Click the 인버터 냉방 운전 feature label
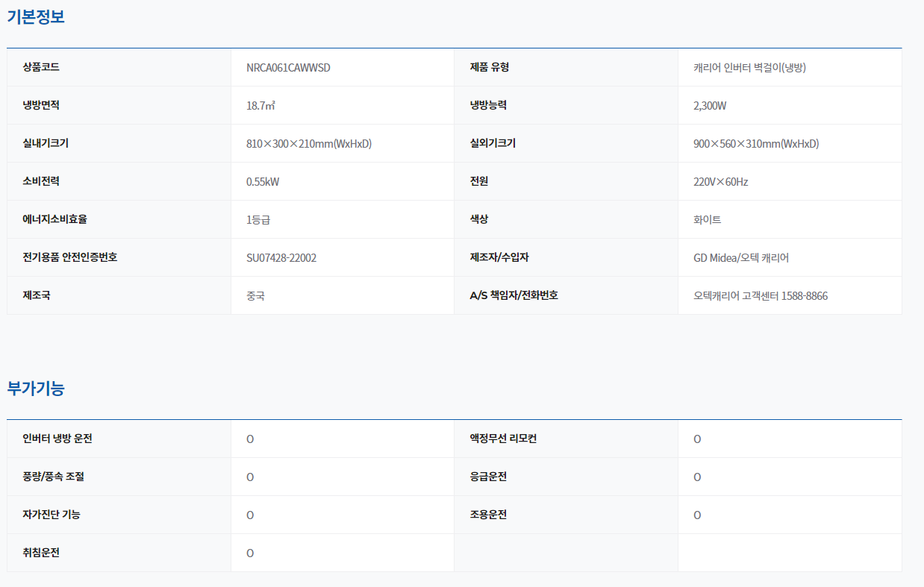Screen dimensions: 924x587 point(57,439)
